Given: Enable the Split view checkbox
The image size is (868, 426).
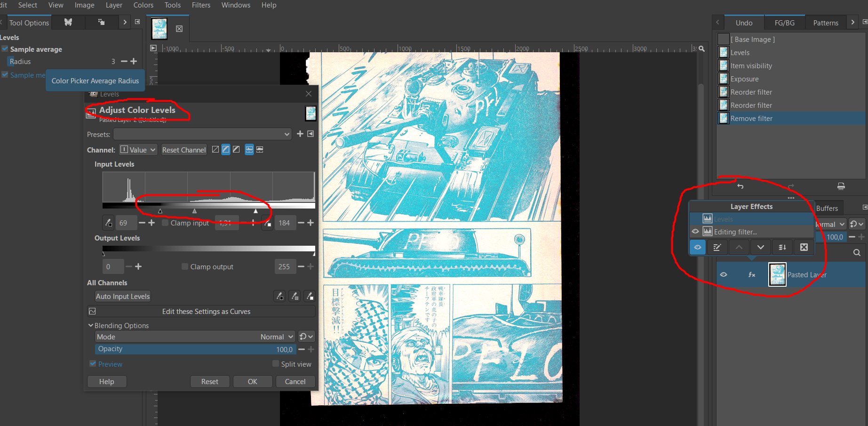Looking at the screenshot, I should (276, 364).
